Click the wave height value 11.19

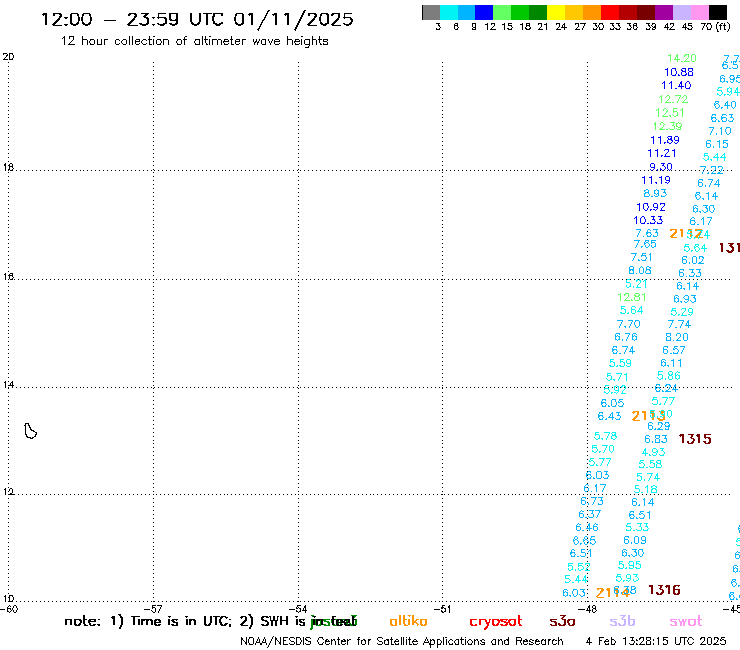pos(656,180)
